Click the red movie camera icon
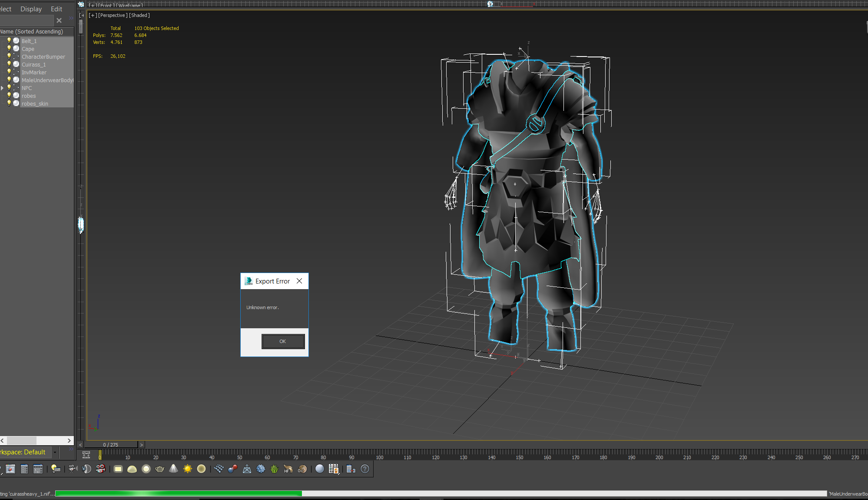This screenshot has height=500, width=868. pos(100,469)
